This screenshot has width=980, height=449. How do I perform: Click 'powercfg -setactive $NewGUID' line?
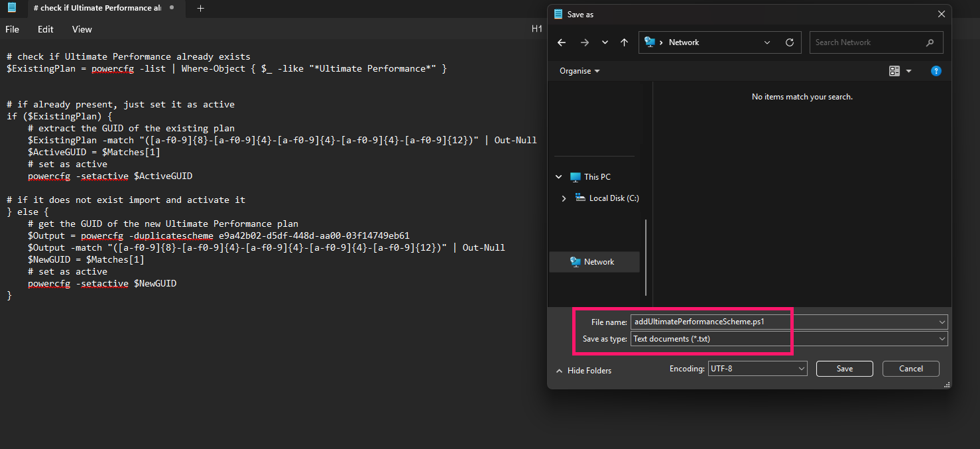102,284
